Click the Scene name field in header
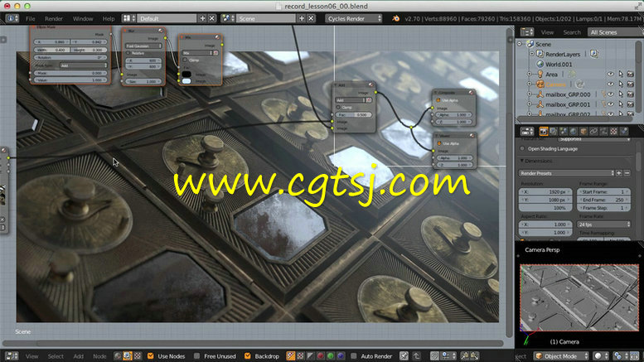 [266, 18]
